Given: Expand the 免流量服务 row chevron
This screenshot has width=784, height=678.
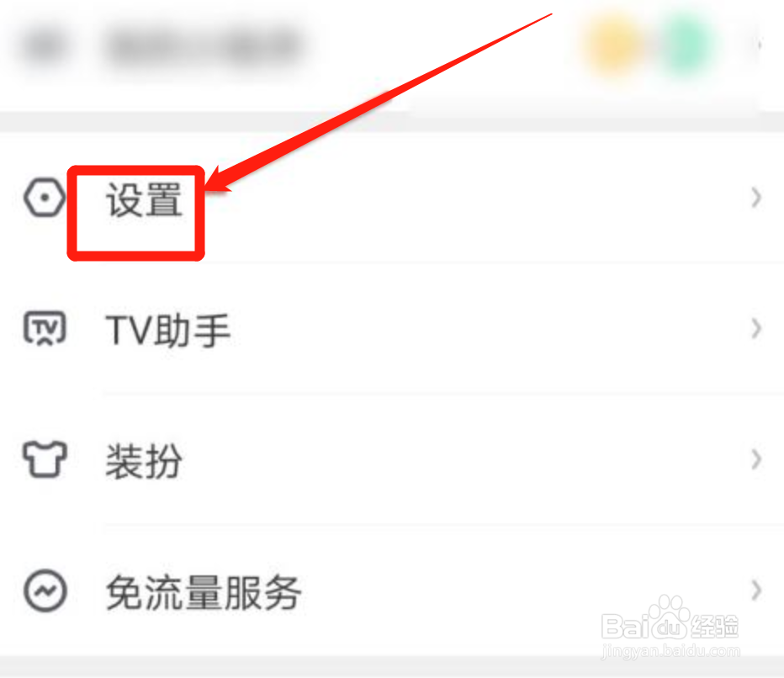Looking at the screenshot, I should click(756, 590).
